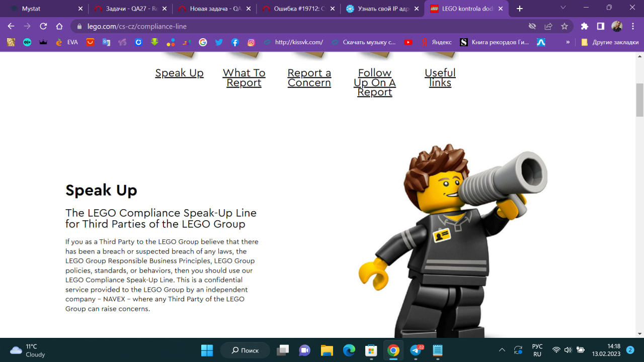Toggle the browser side panel
The width and height of the screenshot is (644, 362).
(600, 26)
